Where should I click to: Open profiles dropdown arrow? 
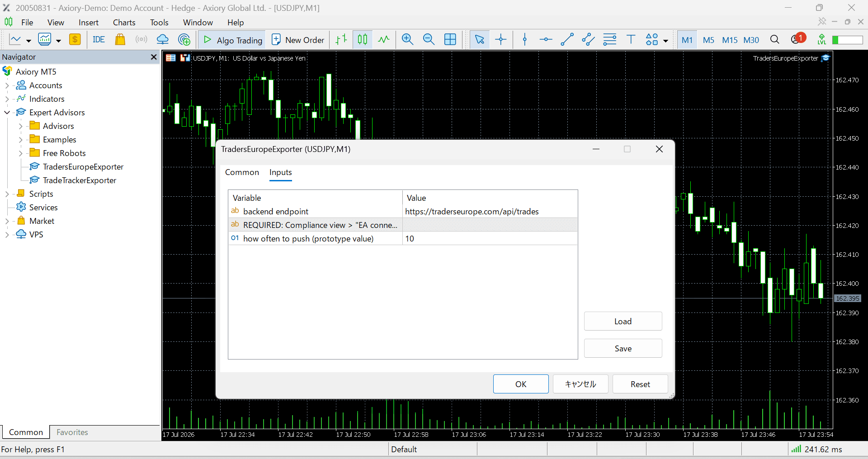(58, 41)
